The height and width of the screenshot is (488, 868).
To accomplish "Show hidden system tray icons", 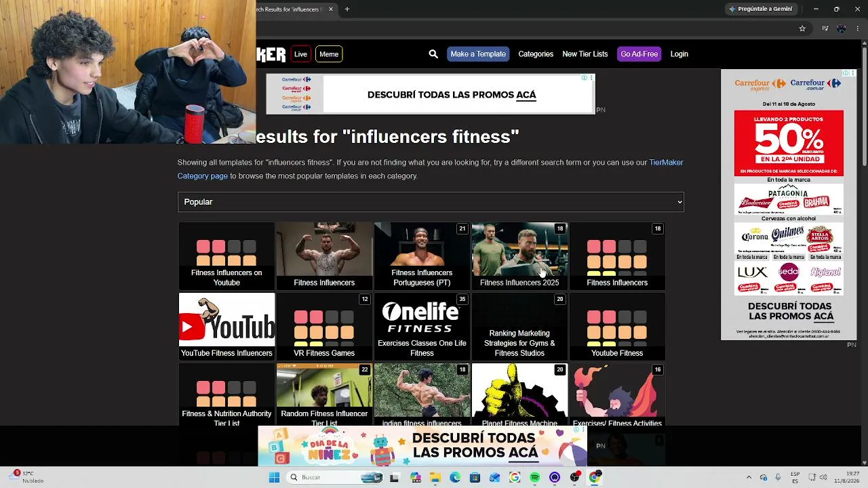I will click(x=749, y=477).
